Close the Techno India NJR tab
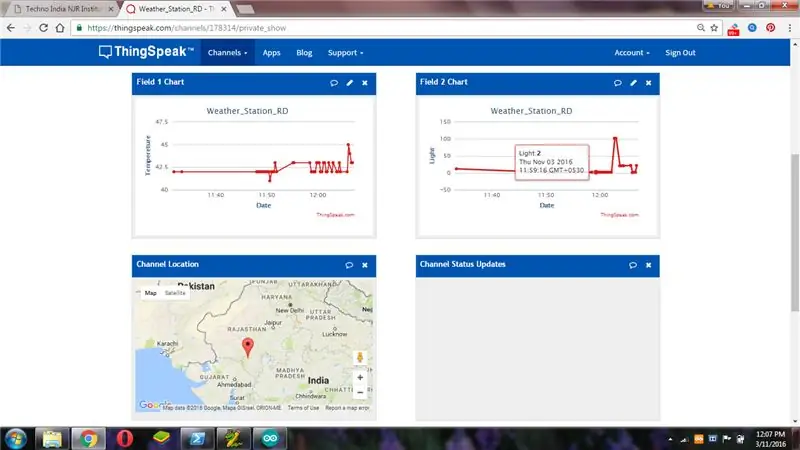This screenshot has height=450, width=800. click(x=111, y=9)
